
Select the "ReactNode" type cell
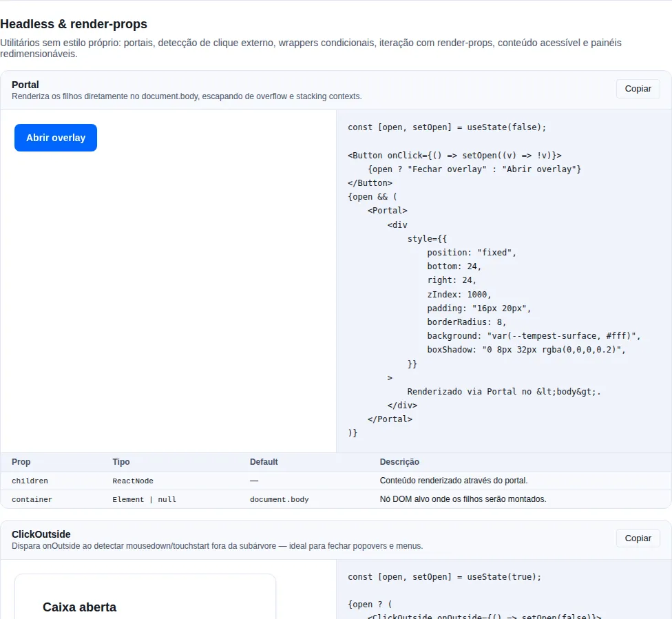point(133,481)
